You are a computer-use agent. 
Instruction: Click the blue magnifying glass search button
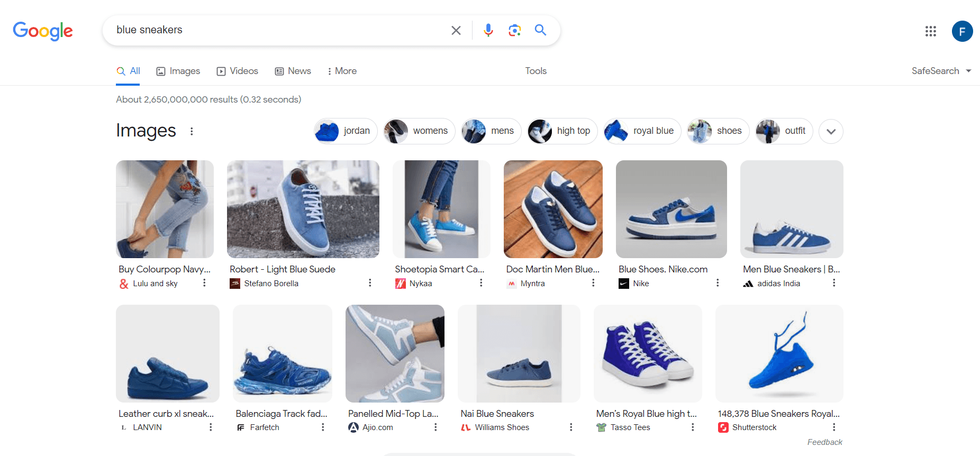[x=540, y=30]
